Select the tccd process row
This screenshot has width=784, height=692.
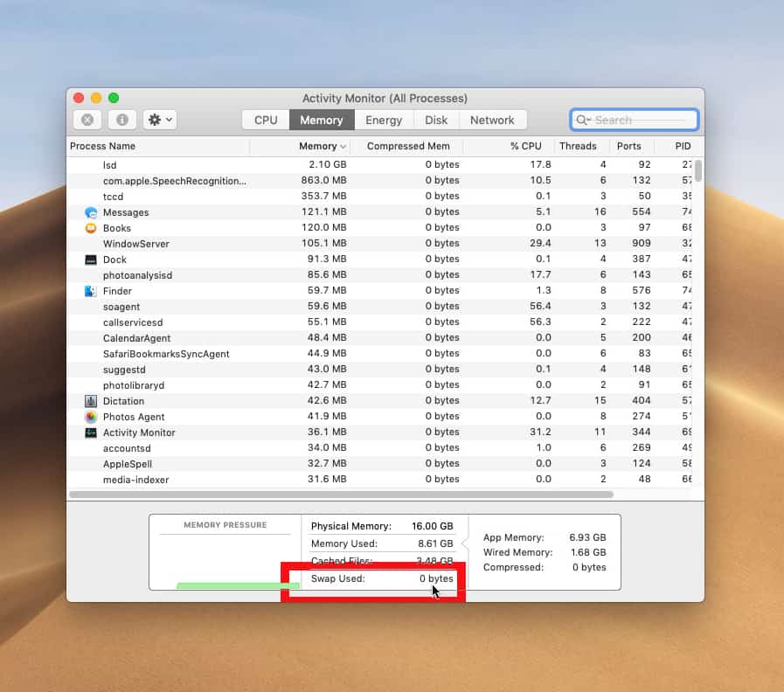click(380, 196)
